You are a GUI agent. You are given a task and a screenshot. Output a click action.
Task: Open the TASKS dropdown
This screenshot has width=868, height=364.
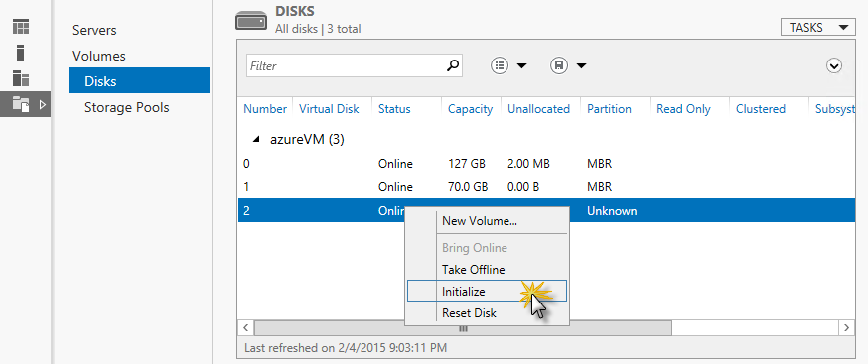[x=818, y=28]
